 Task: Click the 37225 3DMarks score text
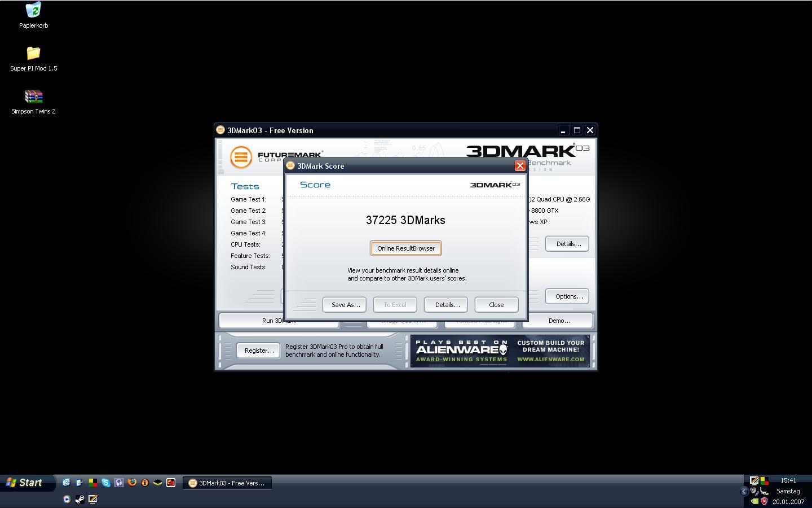click(405, 220)
